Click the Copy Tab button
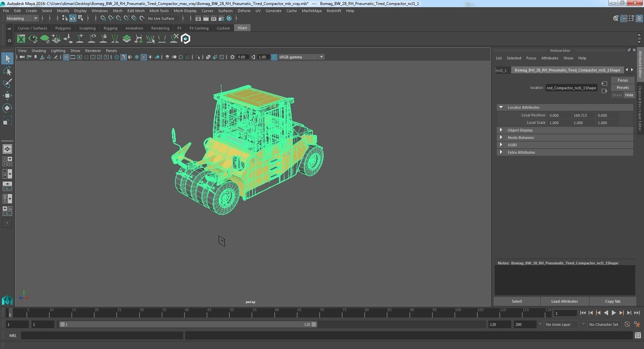 [x=612, y=301]
